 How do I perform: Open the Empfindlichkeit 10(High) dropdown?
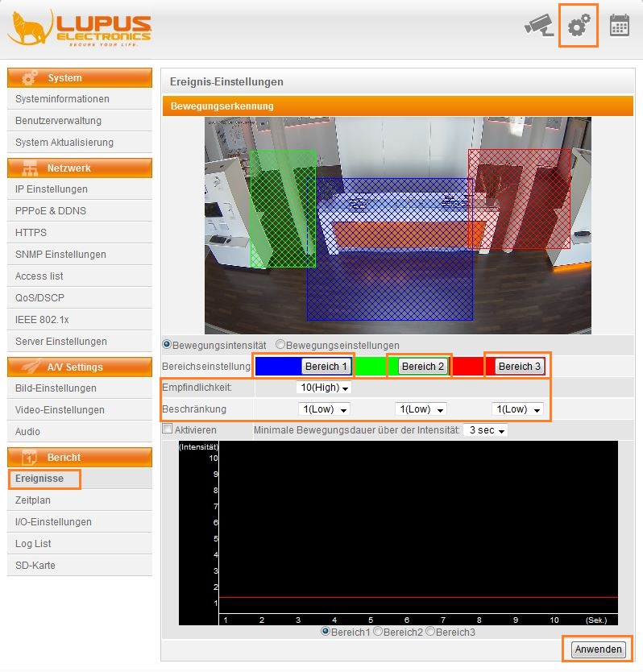pyautogui.click(x=324, y=388)
